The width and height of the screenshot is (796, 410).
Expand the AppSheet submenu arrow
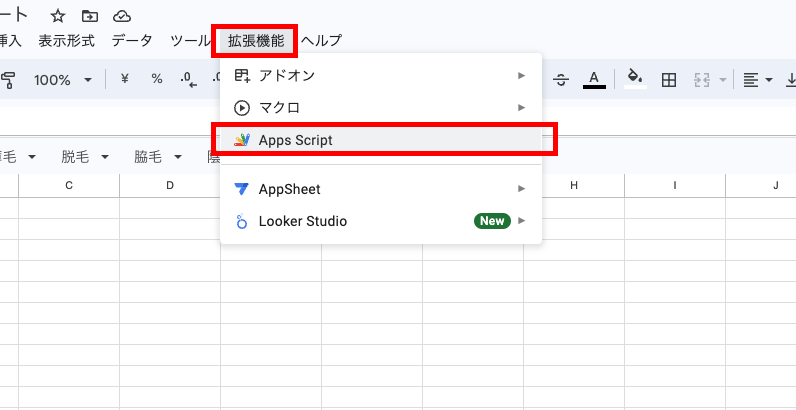point(521,189)
